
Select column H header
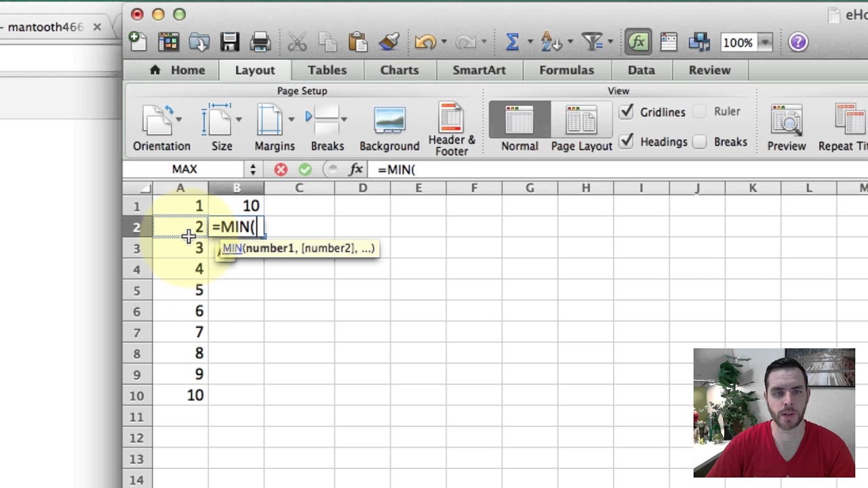tap(585, 188)
